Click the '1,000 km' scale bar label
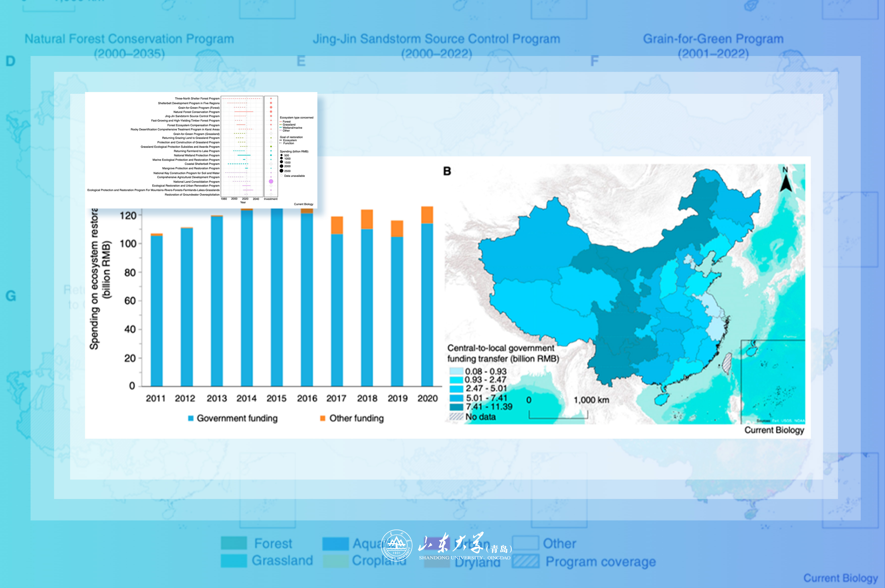Viewport: 885px width, 588px height. (x=591, y=400)
